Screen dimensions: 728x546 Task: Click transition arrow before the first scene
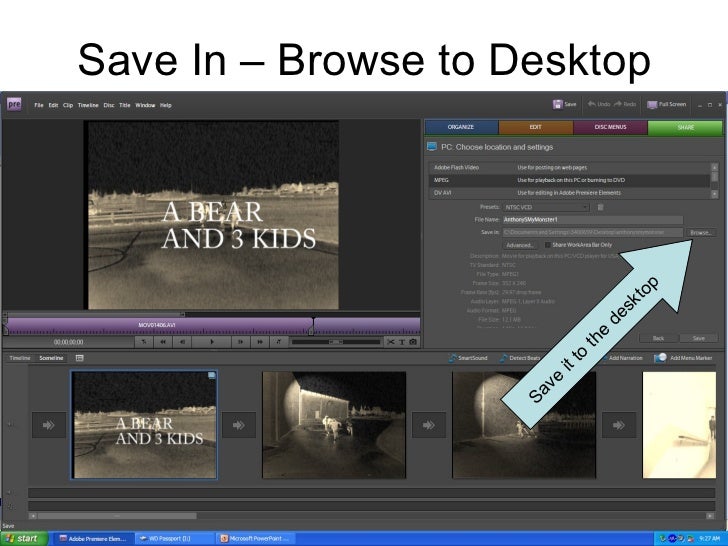click(x=49, y=425)
